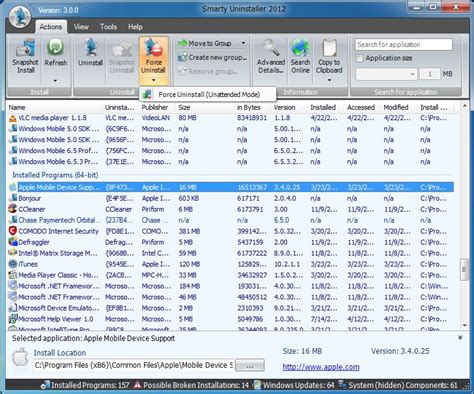Sort by the Name column header
This screenshot has height=394, width=474.
tap(54, 107)
